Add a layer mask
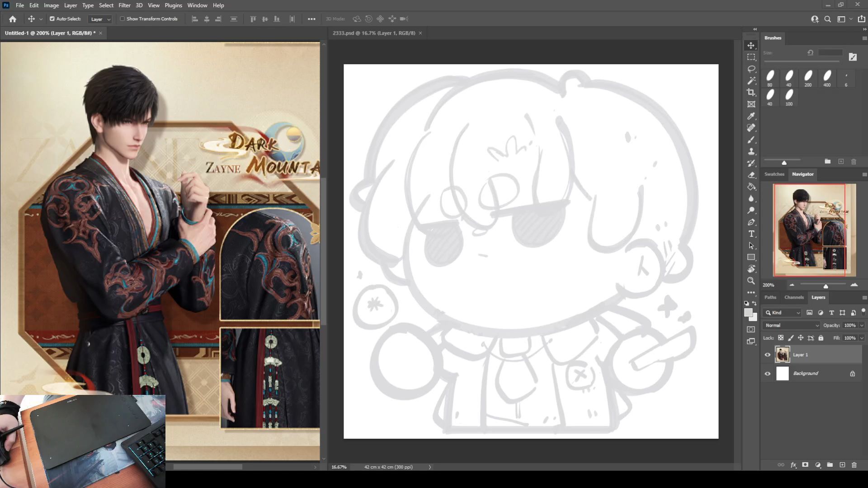Image resolution: width=868 pixels, height=488 pixels. tap(805, 465)
